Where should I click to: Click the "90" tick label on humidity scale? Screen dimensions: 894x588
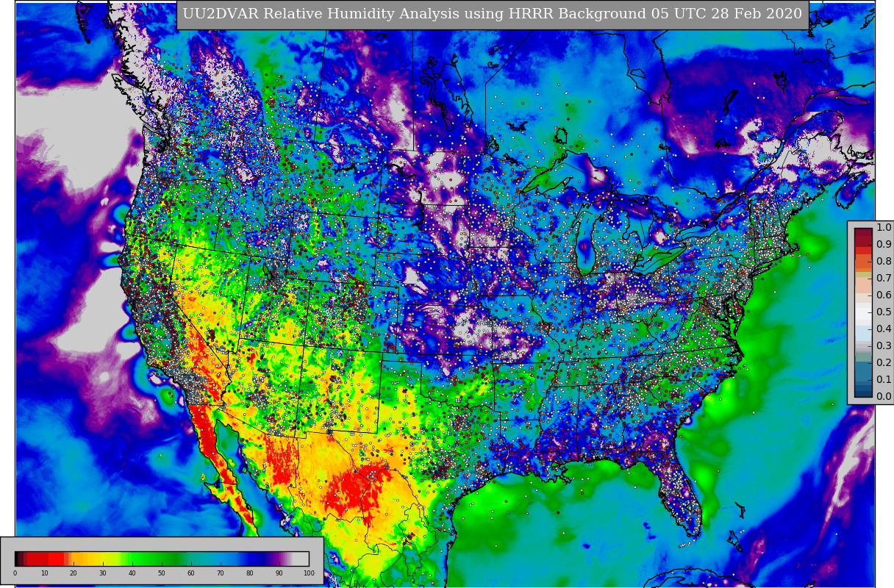[279, 573]
